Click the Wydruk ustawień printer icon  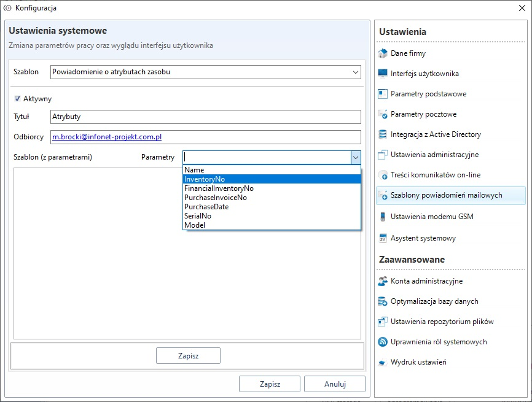tap(383, 362)
